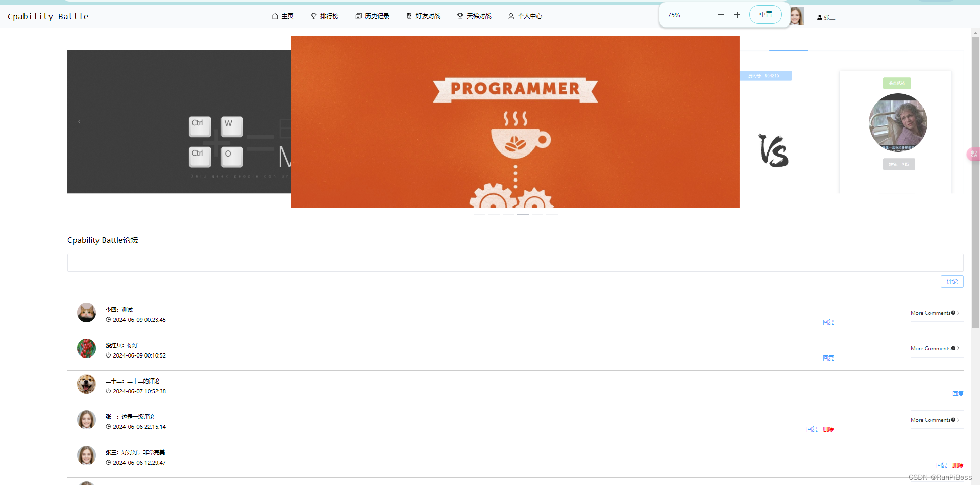Click the 重置 zoom reset button
The height and width of the screenshot is (485, 980).
click(765, 15)
